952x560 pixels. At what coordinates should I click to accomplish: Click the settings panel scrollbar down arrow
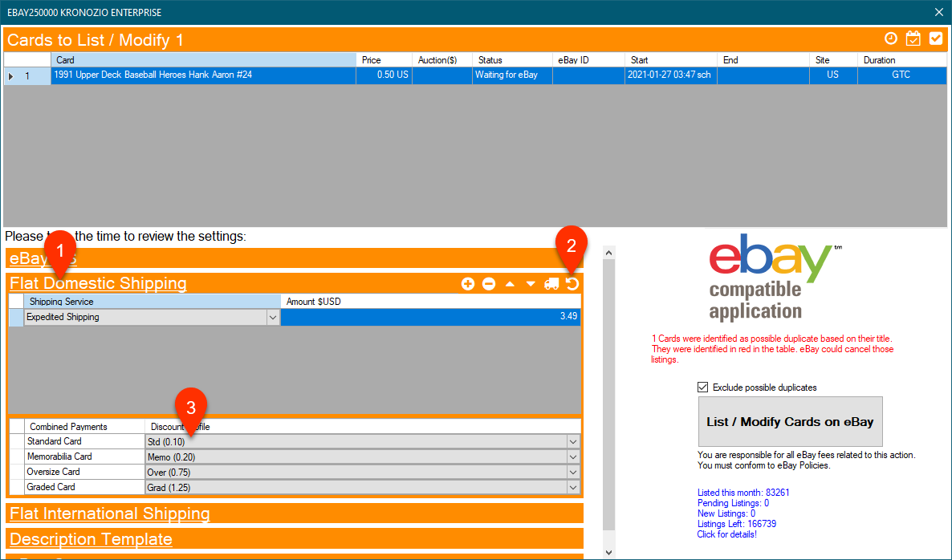(609, 552)
